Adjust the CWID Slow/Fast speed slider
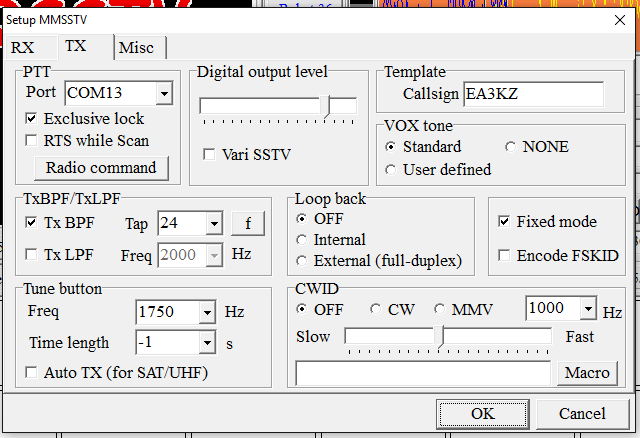 pos(439,336)
